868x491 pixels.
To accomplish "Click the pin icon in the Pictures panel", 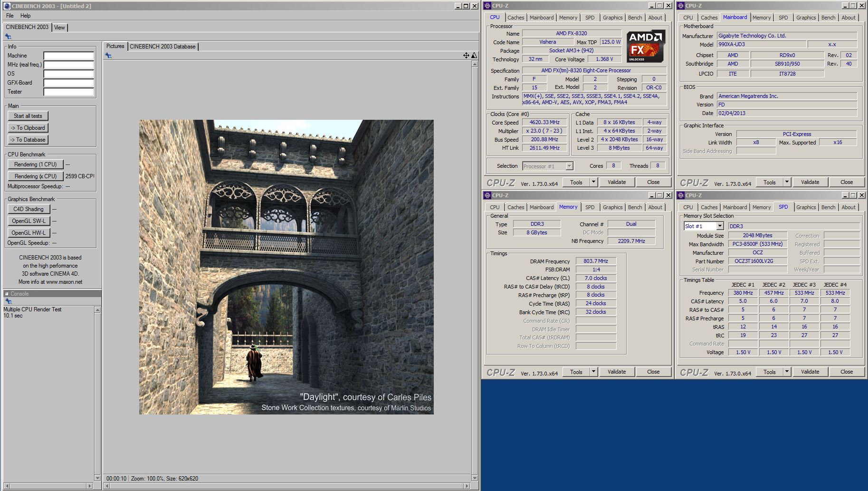I will tap(108, 56).
